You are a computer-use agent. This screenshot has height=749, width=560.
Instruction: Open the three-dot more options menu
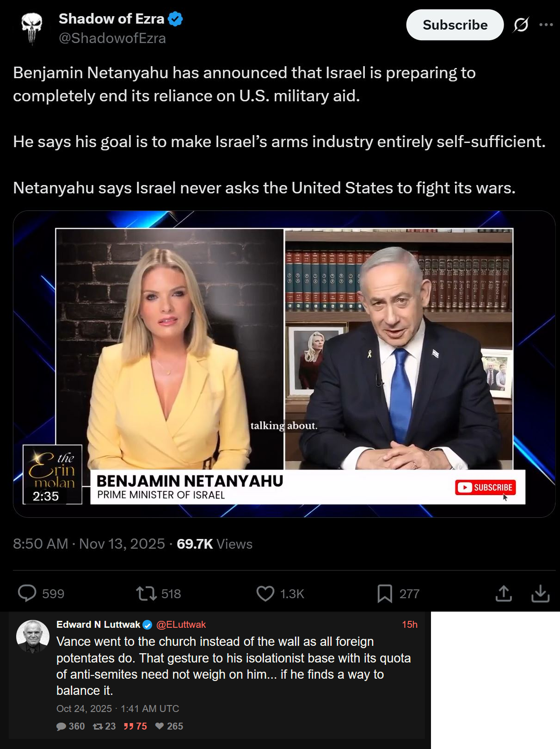[x=546, y=25]
